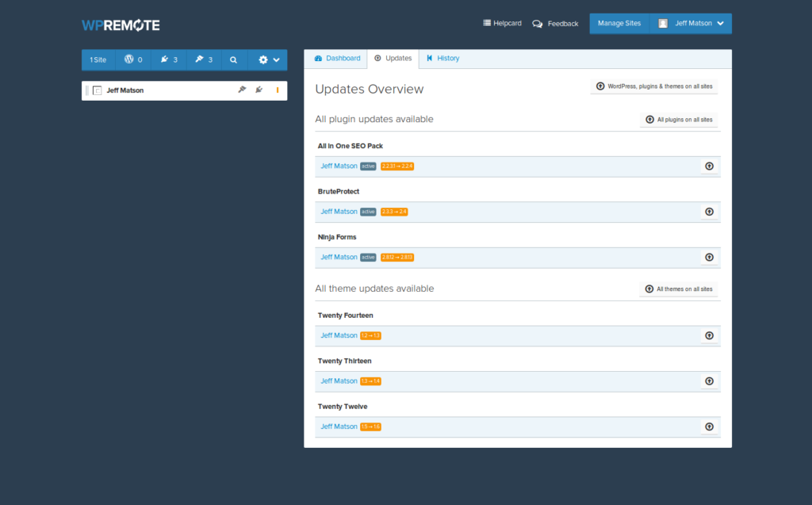Viewport: 812px width, 505px height.
Task: Open Jeff Matson link under Twenty Fourteen
Action: (x=339, y=335)
